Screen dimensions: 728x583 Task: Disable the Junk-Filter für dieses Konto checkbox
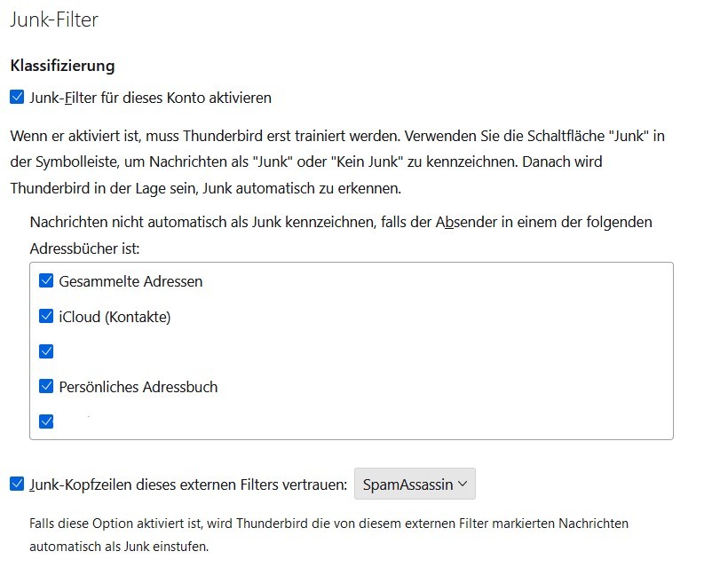[x=17, y=98]
